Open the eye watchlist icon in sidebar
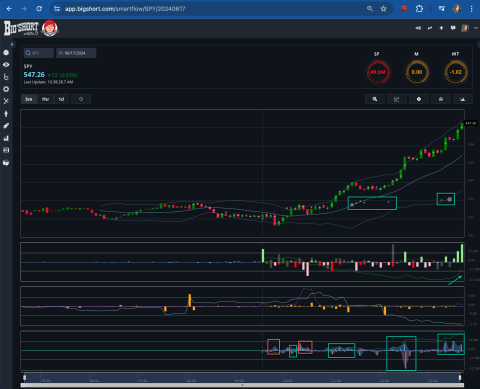 (x=6, y=65)
